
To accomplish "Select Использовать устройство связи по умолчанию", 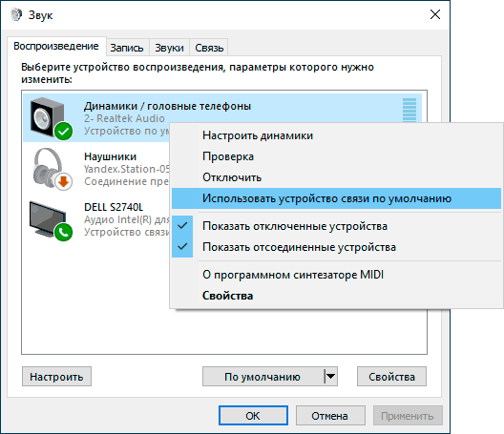I will pos(336,198).
